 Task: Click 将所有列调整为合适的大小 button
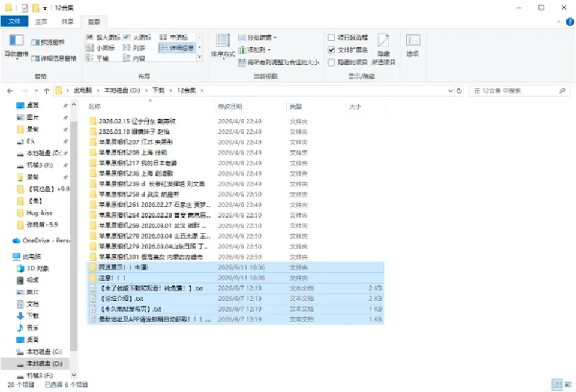click(x=278, y=62)
